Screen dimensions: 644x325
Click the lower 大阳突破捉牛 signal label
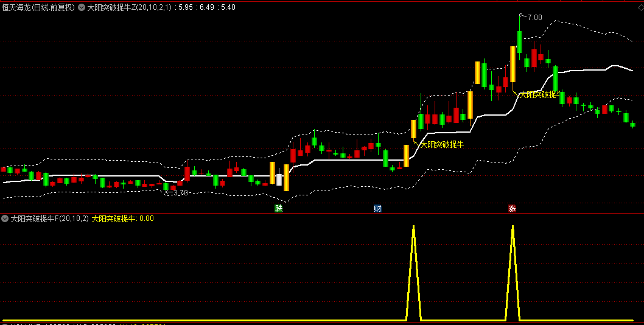[x=441, y=144]
